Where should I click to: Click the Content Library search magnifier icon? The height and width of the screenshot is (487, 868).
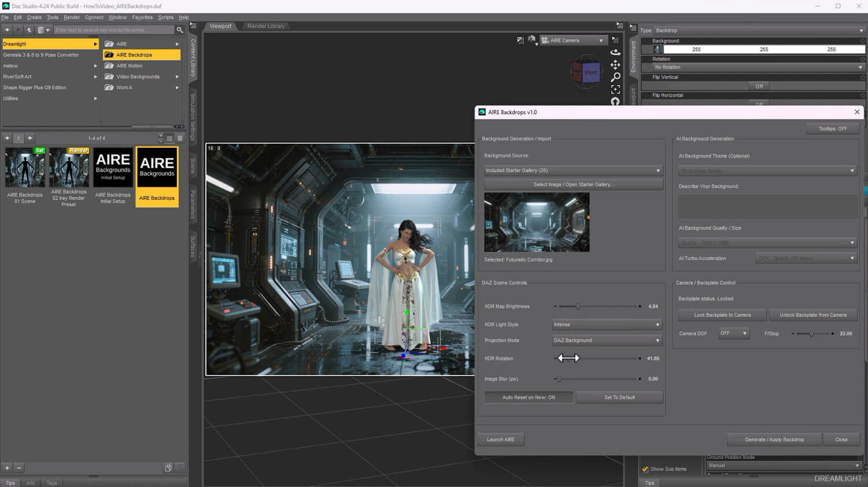(179, 29)
